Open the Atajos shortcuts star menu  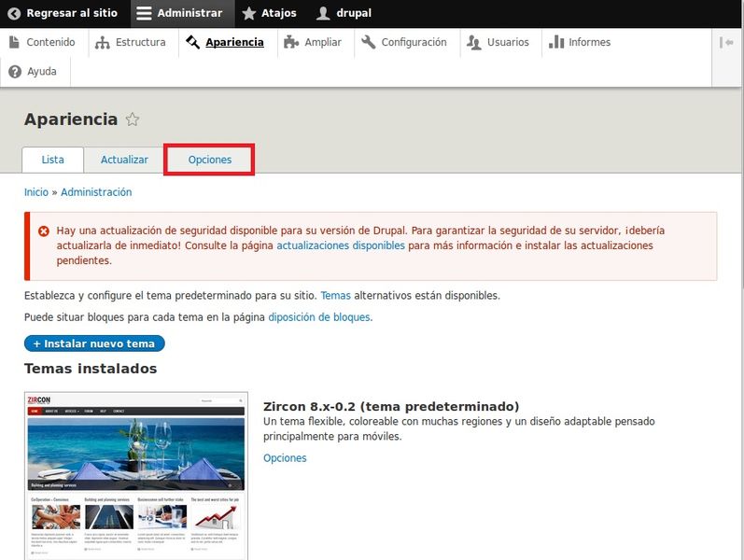tap(269, 13)
